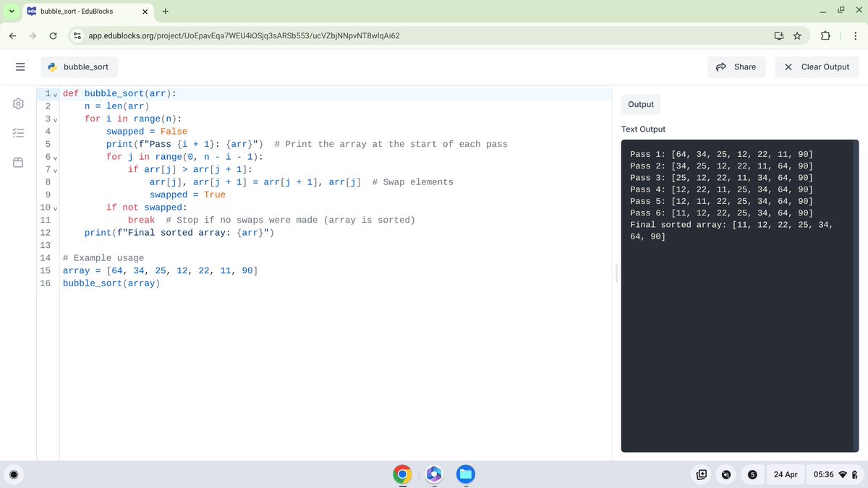Open the purple hexagon app on shelf
This screenshot has width=868, height=488.
pyautogui.click(x=434, y=474)
